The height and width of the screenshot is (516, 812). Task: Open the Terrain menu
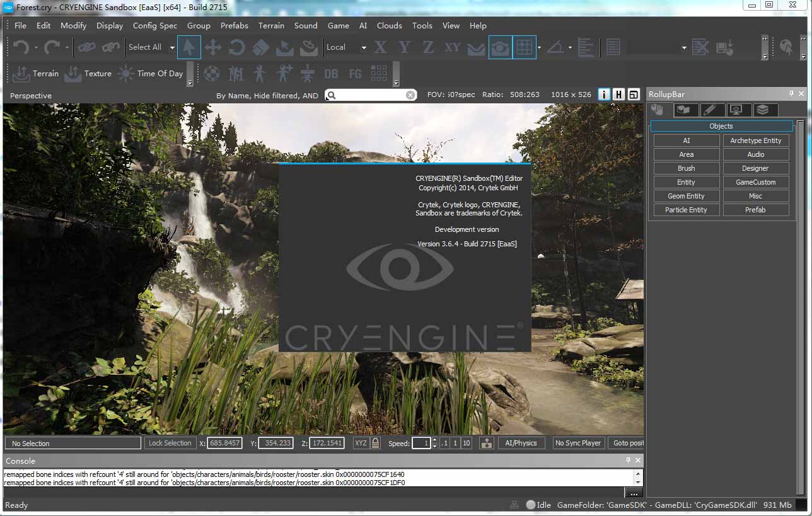pos(271,25)
